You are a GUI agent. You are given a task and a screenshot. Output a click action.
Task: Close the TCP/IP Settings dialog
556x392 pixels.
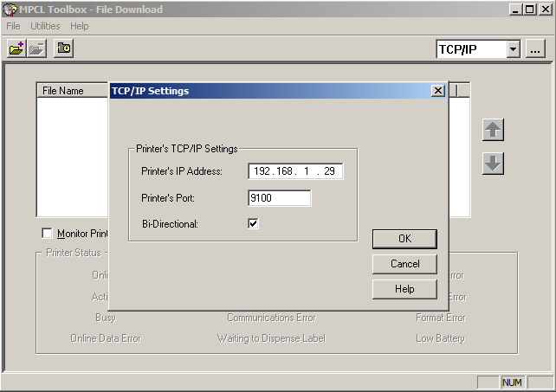(x=438, y=91)
